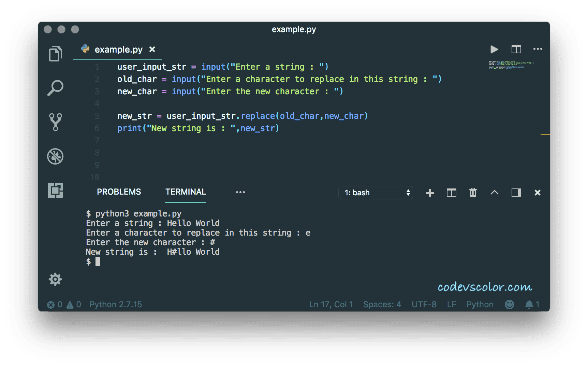The image size is (588, 366).
Task: Open the editor More Actions ellipsis
Action: pos(538,49)
